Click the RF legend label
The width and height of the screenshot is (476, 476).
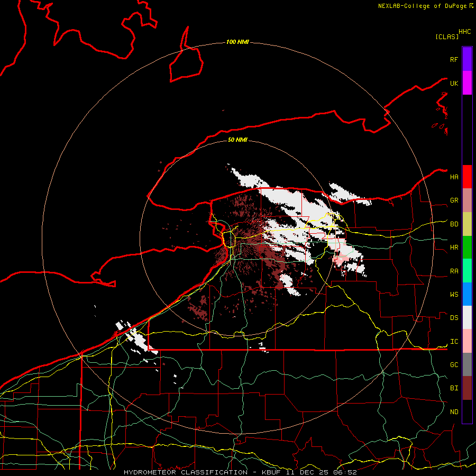(x=454, y=59)
